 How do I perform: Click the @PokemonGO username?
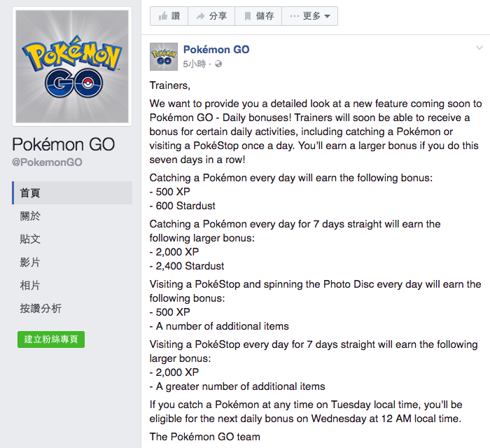(x=47, y=162)
